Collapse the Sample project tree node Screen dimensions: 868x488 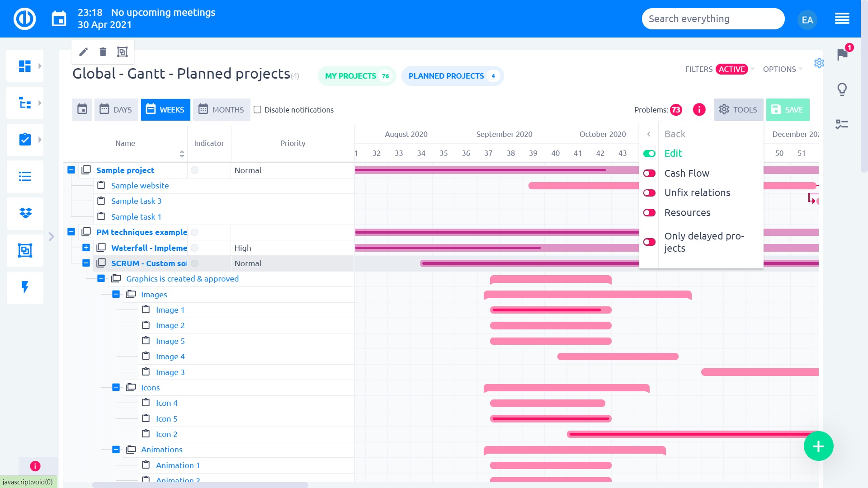tap(71, 170)
